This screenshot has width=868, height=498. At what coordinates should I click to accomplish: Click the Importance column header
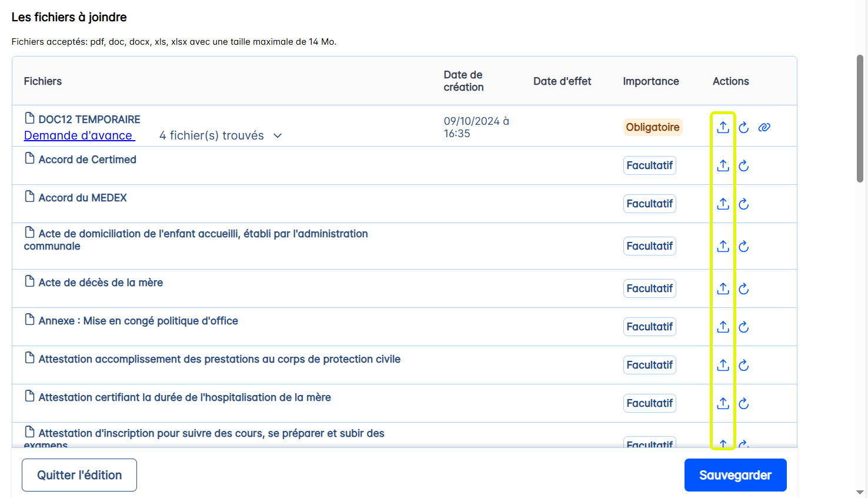pos(650,81)
